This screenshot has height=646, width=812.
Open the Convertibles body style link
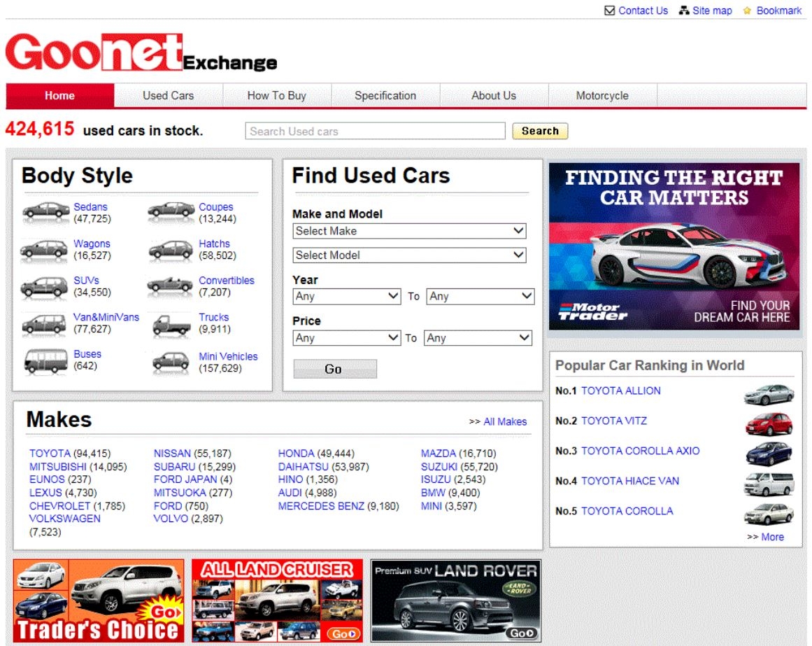227,280
